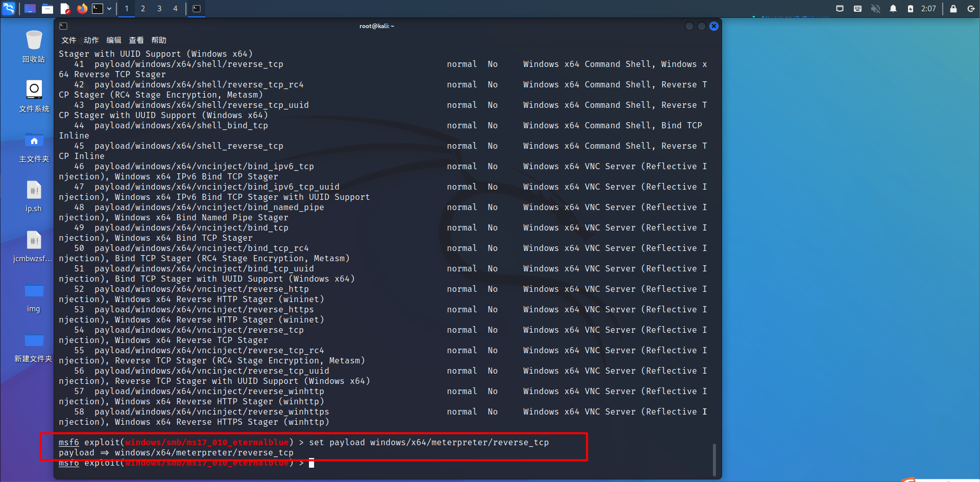Switch to workspace 1
Viewport: 980px width, 482px height.
pyautogui.click(x=127, y=9)
